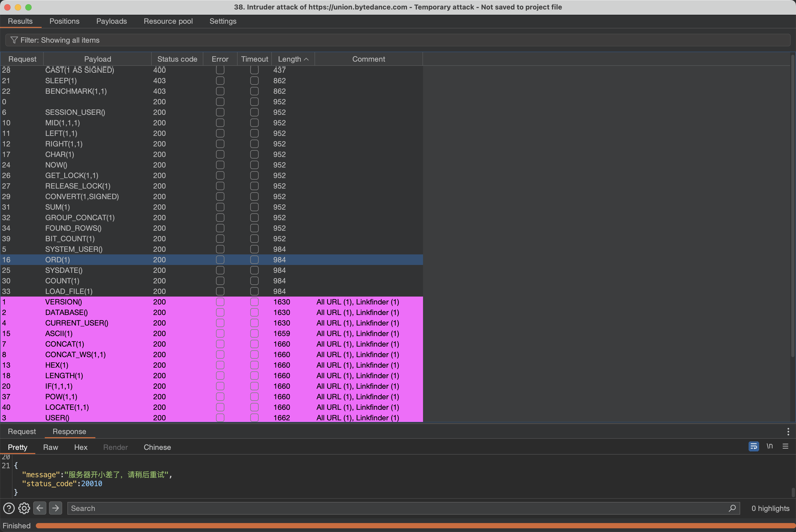This screenshot has width=796, height=532.
Task: Open the vertical three-dot panel menu
Action: pyautogui.click(x=788, y=431)
